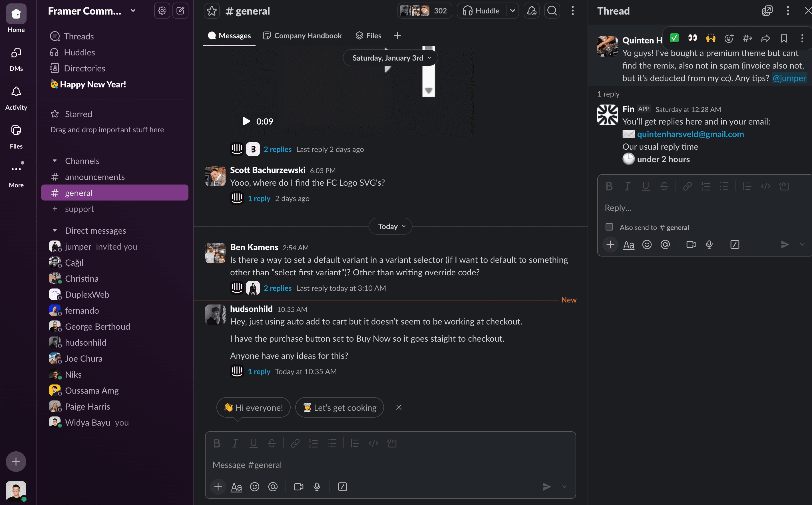Viewport: 812px width, 505px height.
Task: Start a video clip from the composer
Action: click(298, 487)
